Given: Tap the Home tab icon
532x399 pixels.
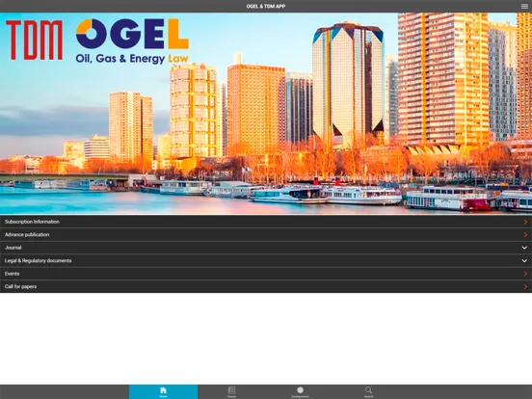Looking at the screenshot, I should point(163,390).
